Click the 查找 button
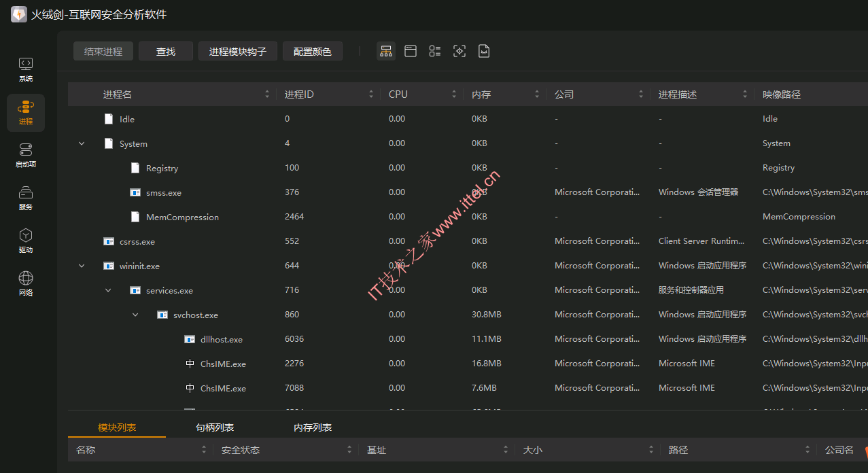 (x=166, y=51)
